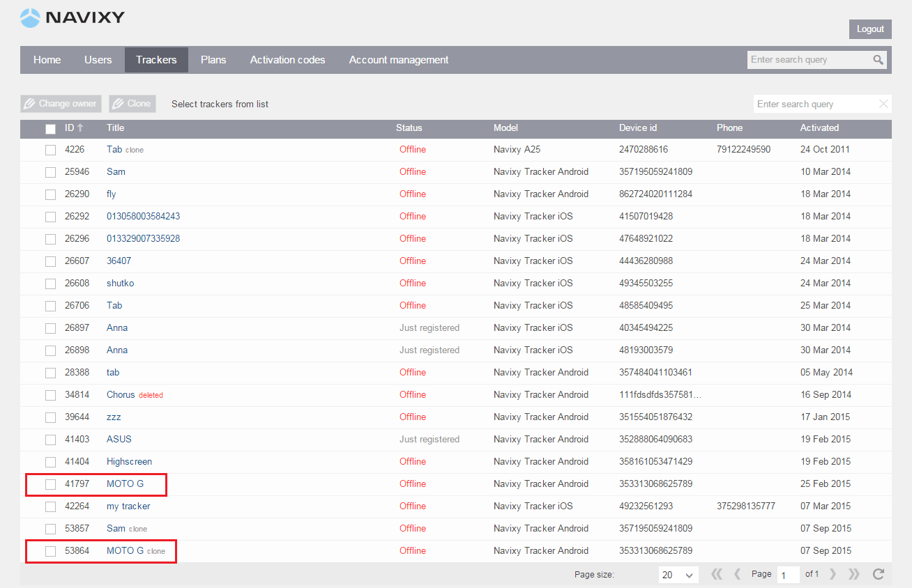Refresh the trackers list
The width and height of the screenshot is (912, 588).
[x=879, y=574]
